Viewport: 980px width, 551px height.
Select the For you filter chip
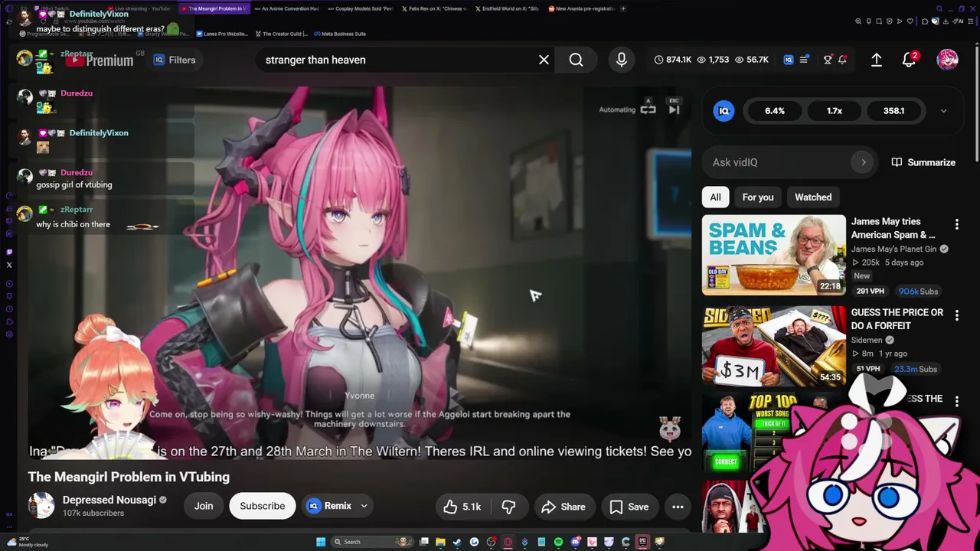pyautogui.click(x=758, y=197)
